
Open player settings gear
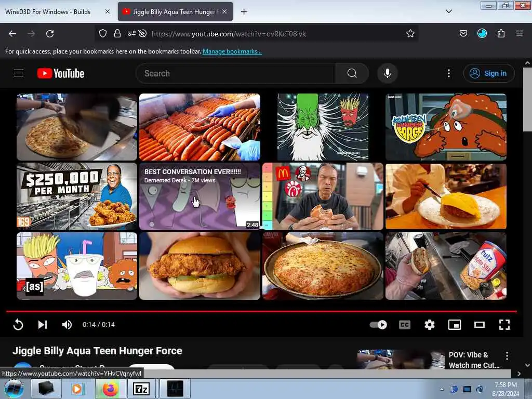coord(430,325)
